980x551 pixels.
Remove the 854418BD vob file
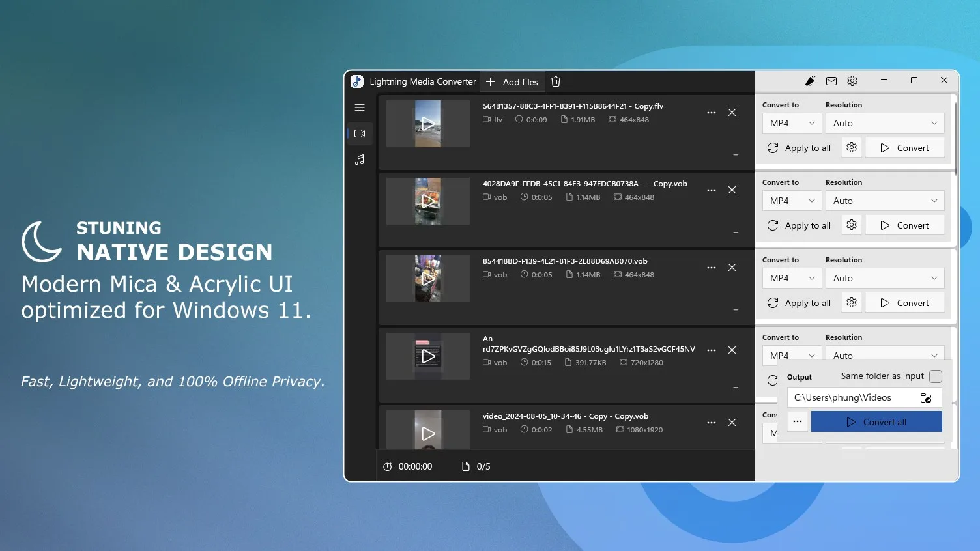[732, 268]
